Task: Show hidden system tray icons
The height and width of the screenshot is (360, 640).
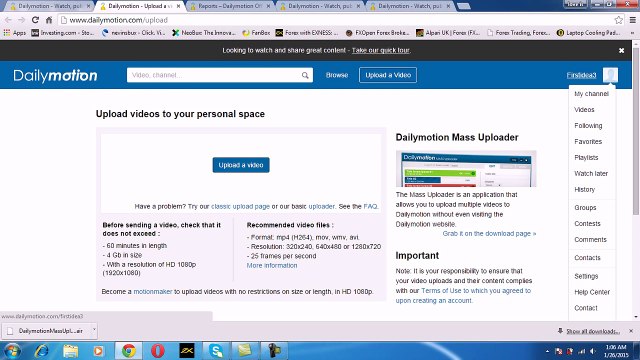Action: (547, 351)
